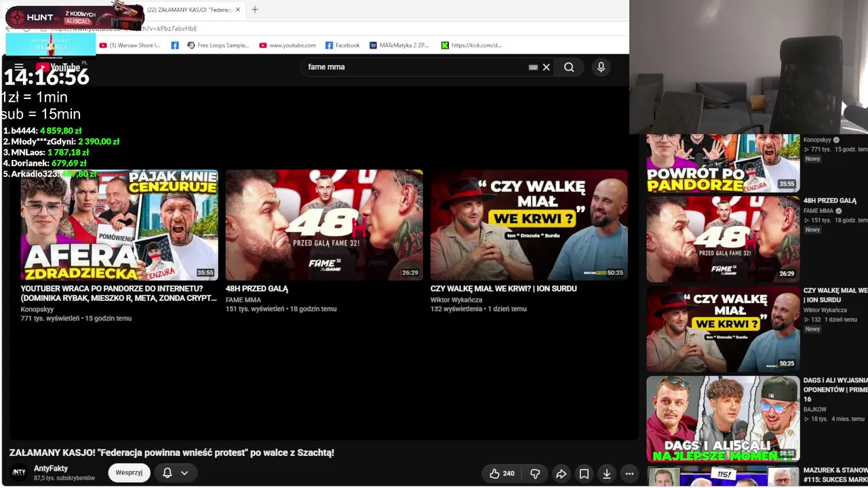Open sidebar 'CZY WALKĘ MIAŁ WE' title
Viewport: 868px width, 488px height.
pyautogui.click(x=835, y=295)
